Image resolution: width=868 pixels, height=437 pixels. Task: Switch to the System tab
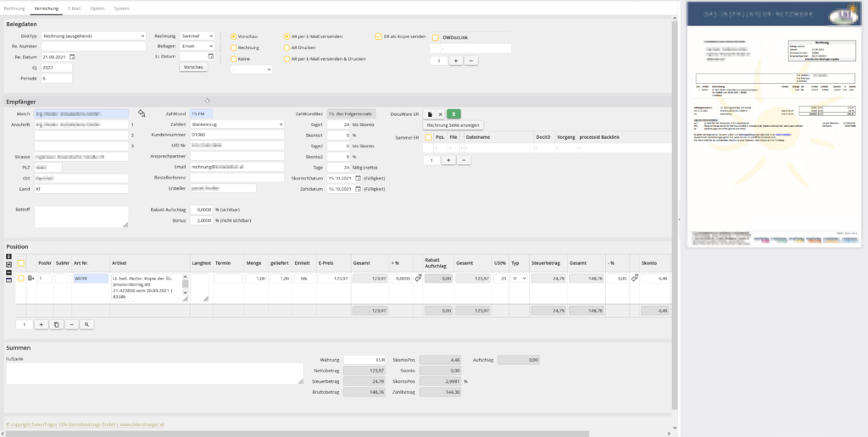[122, 8]
